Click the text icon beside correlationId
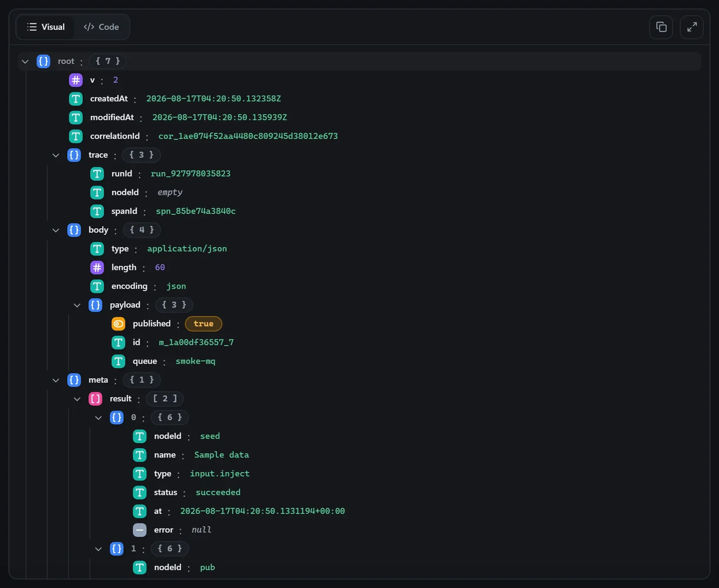Viewport: 719px width, 588px height. 76,136
